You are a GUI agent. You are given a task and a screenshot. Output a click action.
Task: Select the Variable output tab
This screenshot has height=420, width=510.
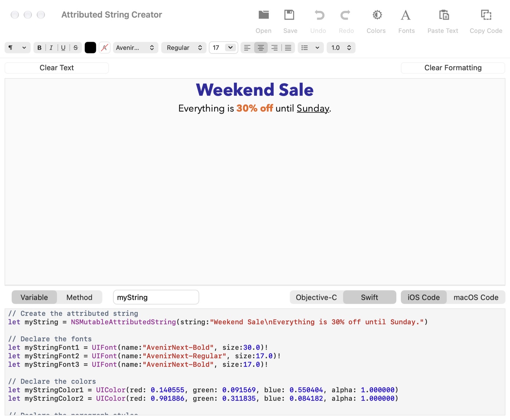[x=34, y=297]
